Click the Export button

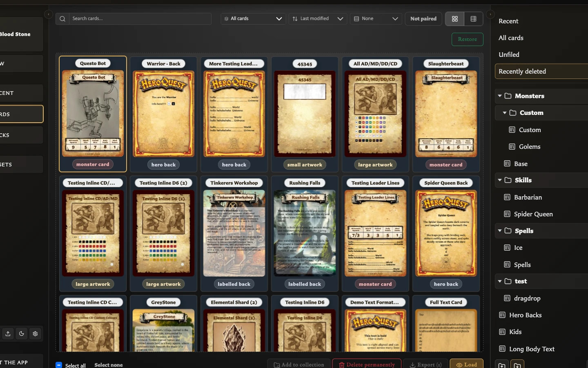click(425, 364)
